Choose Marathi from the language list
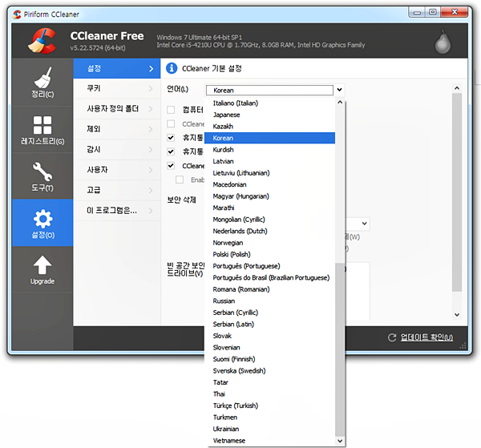This screenshot has height=448, width=481. (269, 208)
